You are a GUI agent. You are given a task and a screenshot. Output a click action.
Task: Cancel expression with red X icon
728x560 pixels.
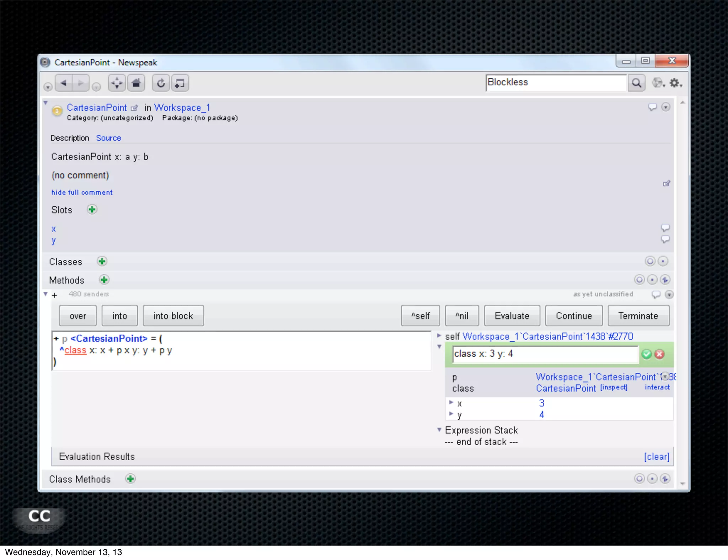(659, 354)
